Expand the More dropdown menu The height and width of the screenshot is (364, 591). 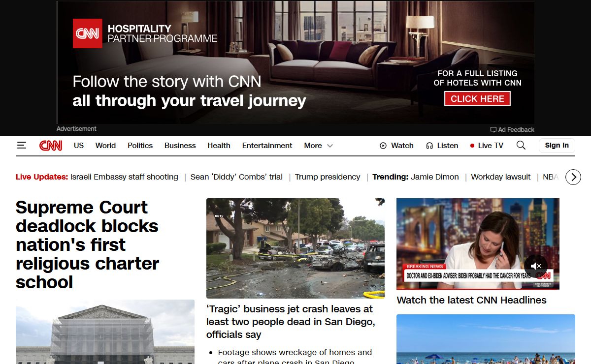coord(319,146)
